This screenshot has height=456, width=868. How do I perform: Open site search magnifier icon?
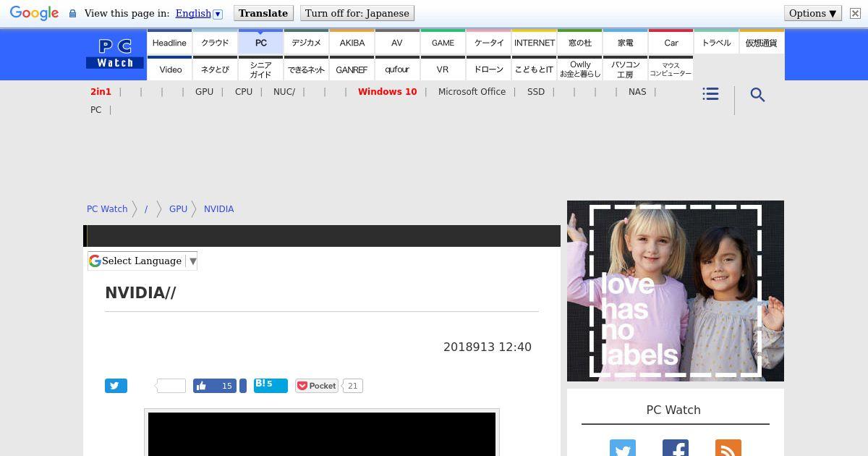tap(757, 95)
